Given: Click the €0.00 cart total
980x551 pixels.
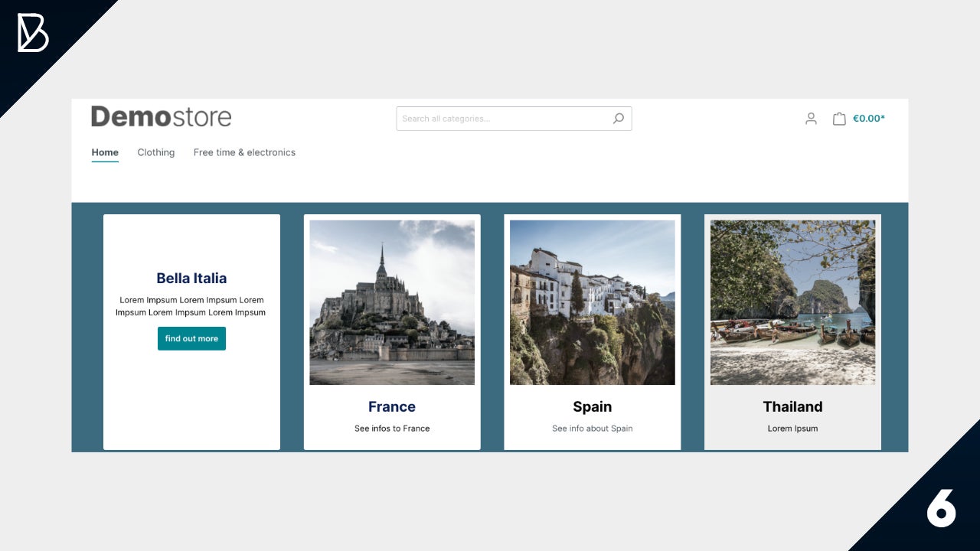Looking at the screenshot, I should (x=869, y=119).
